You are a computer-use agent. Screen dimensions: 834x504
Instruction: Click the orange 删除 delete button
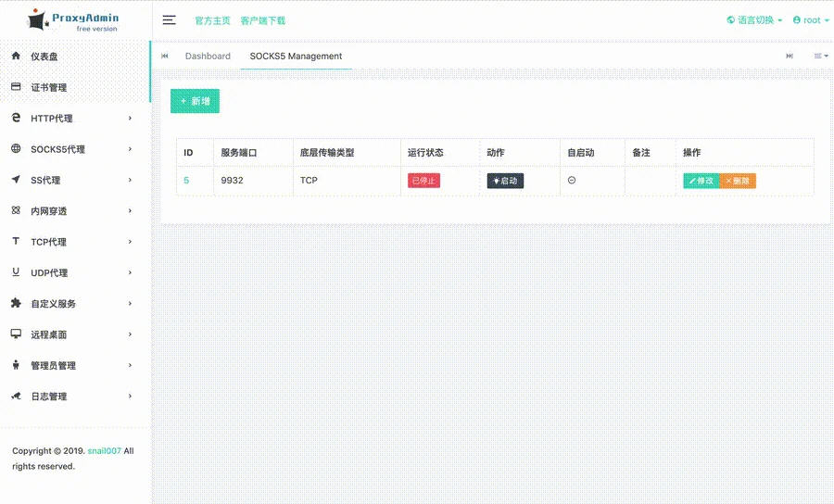738,181
